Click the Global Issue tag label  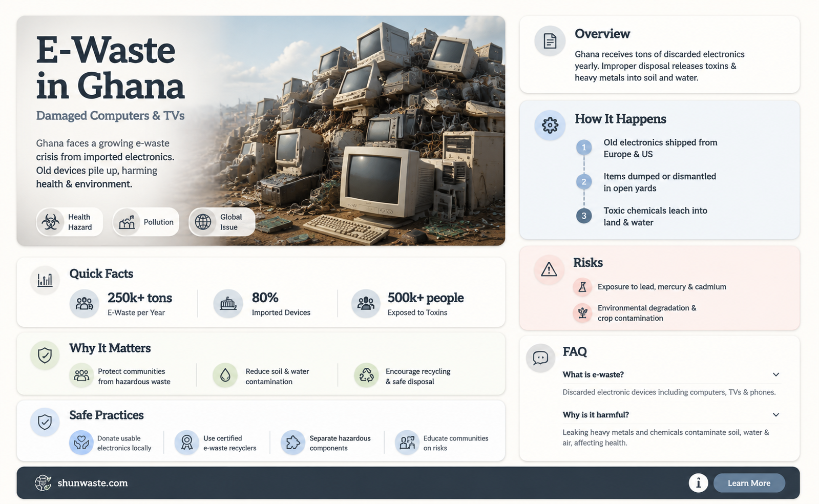(x=231, y=222)
